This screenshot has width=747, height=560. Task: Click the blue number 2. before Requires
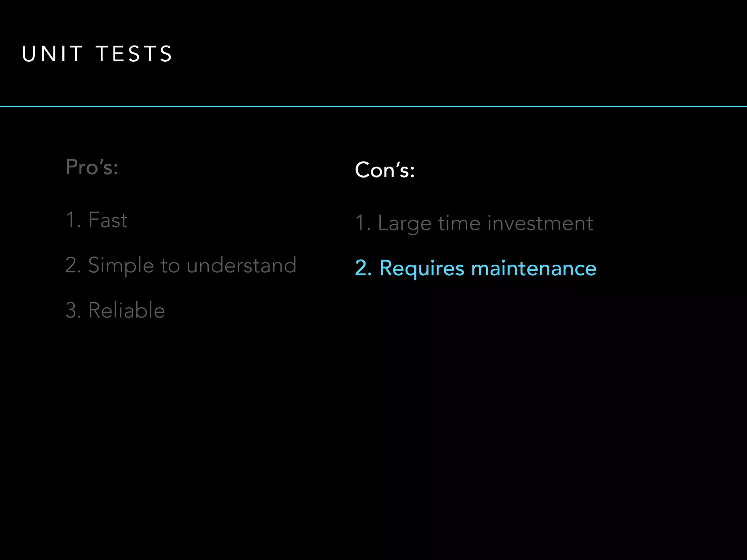(x=363, y=268)
